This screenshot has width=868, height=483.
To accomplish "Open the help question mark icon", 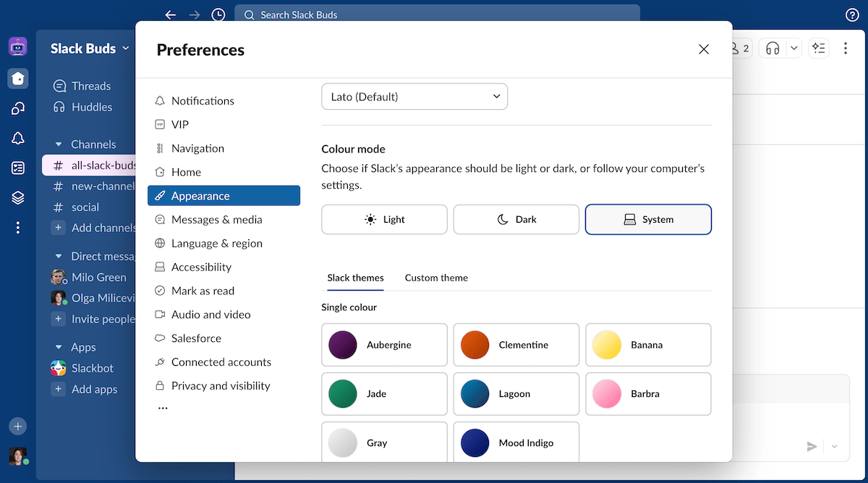I will (x=852, y=14).
